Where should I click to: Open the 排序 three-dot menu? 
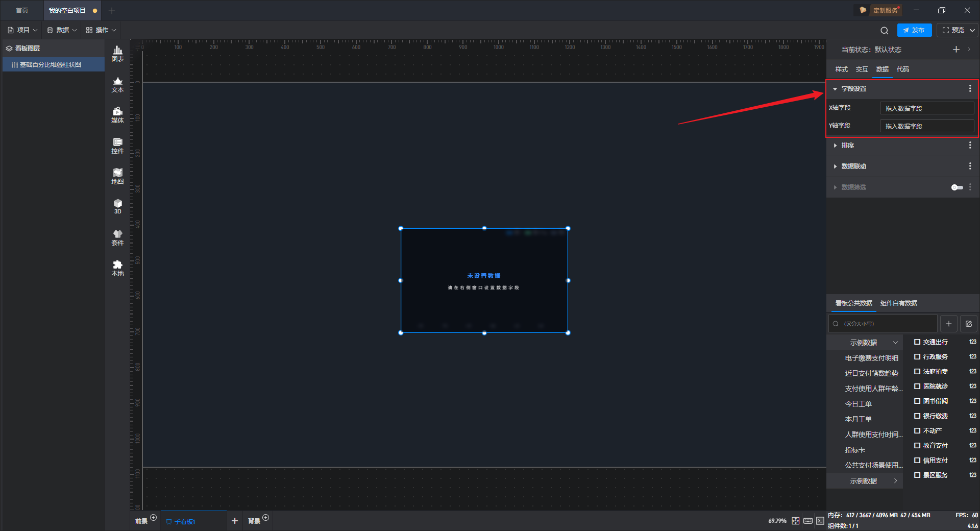970,146
